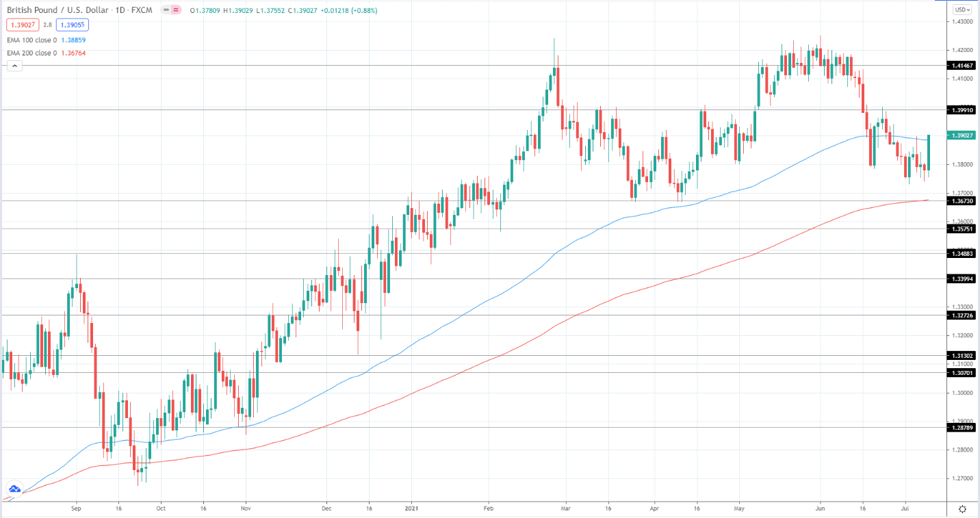The width and height of the screenshot is (980, 518).
Task: Open chart settings gear icon at bottom right
Action: (x=962, y=509)
